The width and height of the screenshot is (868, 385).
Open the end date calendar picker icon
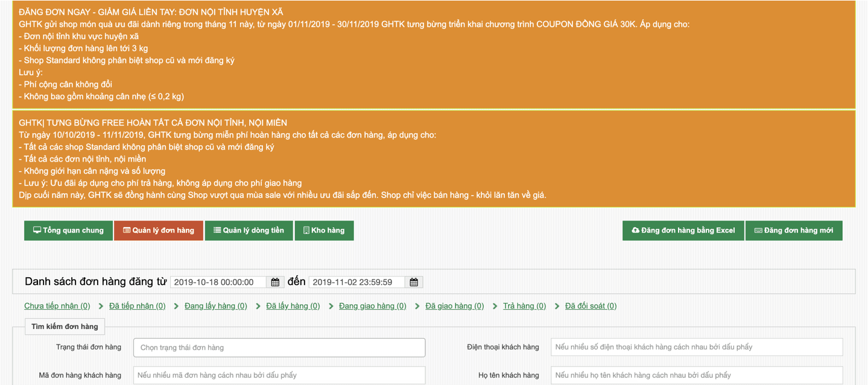[x=414, y=282]
